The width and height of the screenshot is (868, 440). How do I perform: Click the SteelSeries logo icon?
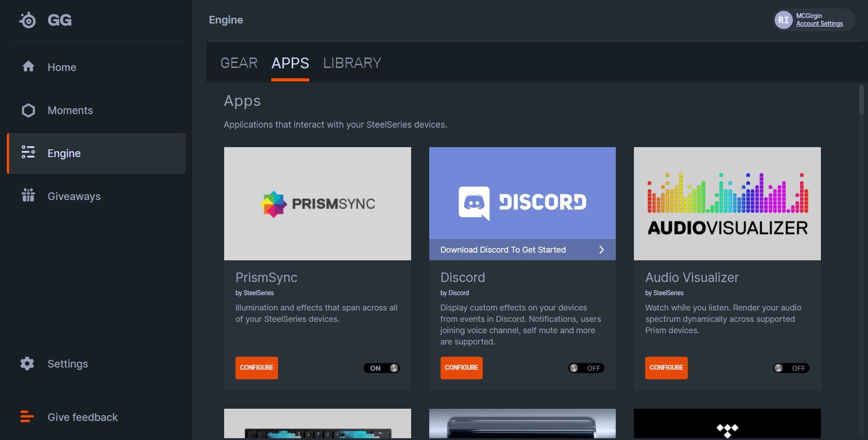(28, 20)
